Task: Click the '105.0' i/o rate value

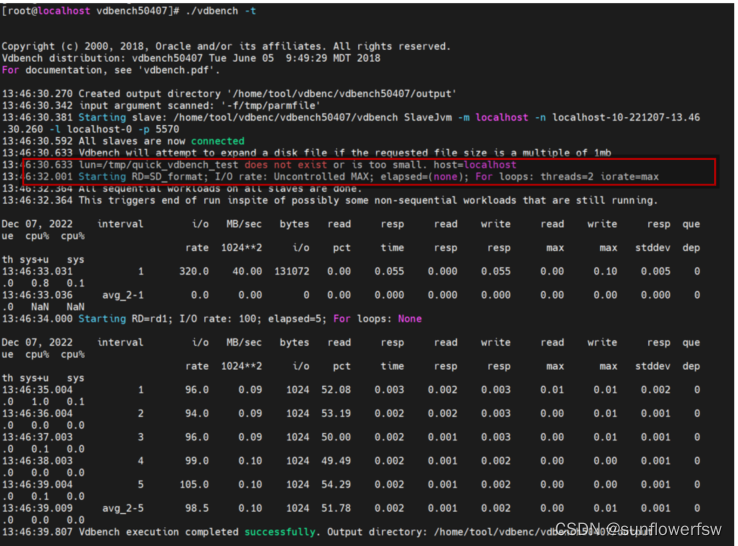Action: pos(193,484)
